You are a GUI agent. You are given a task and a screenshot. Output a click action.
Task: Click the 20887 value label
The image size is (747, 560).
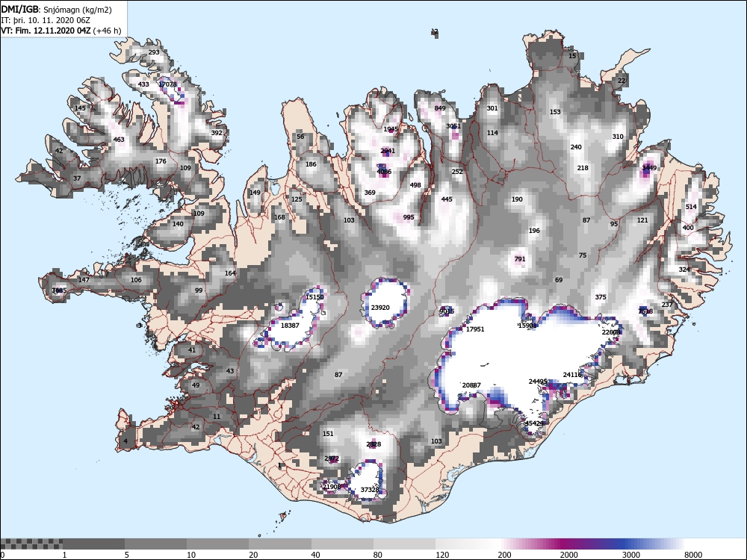click(x=471, y=385)
